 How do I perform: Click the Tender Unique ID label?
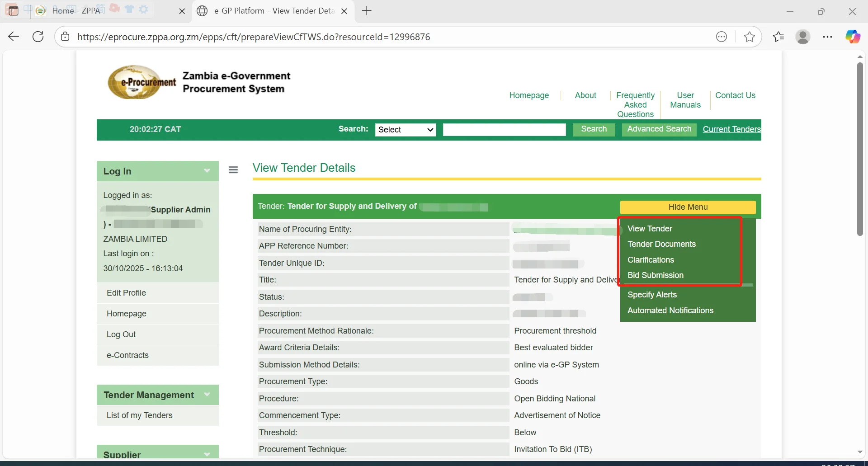(x=292, y=263)
